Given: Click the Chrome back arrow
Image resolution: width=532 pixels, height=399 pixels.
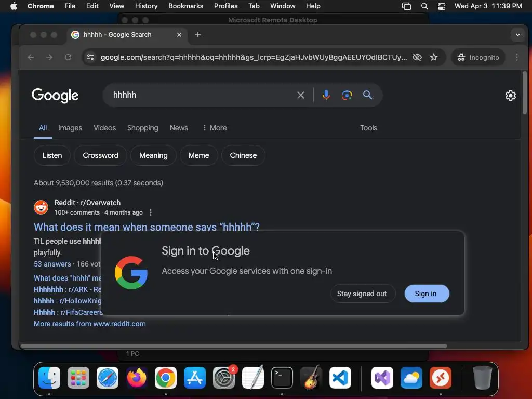Looking at the screenshot, I should [31, 57].
